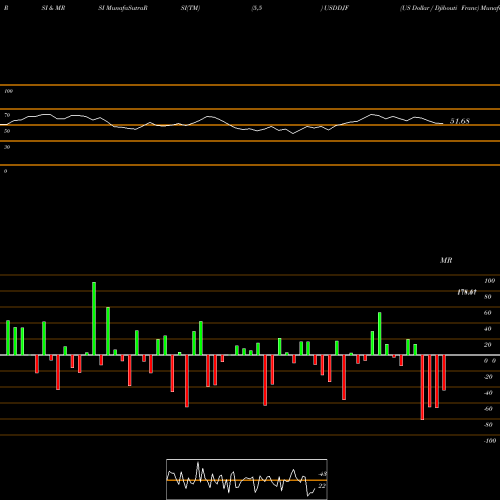This screenshot has height=500, width=500.
Task: Click the RSI current value 51.68
Action: [x=460, y=121]
